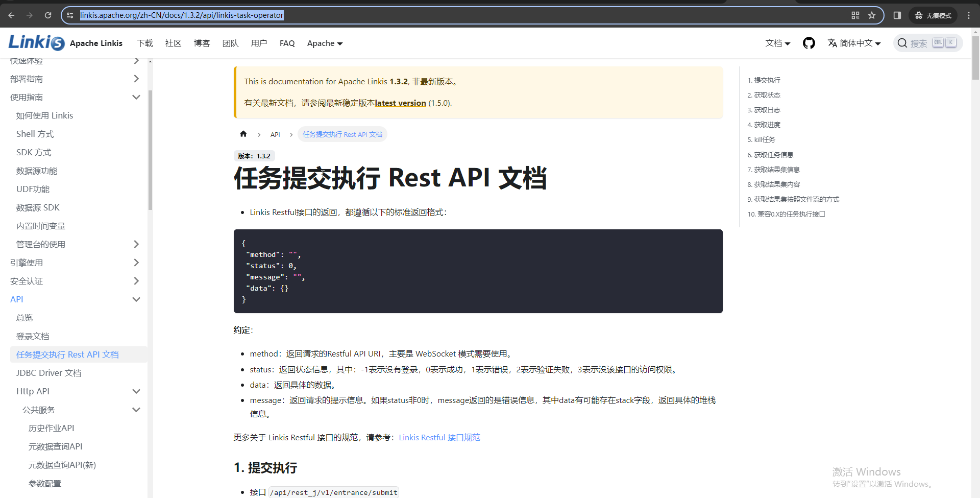The height and width of the screenshot is (498, 980).
Task: Click the API breadcrumb link
Action: pos(275,134)
